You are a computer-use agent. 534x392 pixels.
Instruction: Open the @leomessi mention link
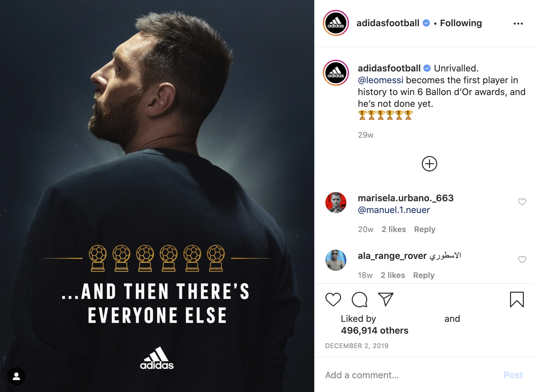point(380,80)
